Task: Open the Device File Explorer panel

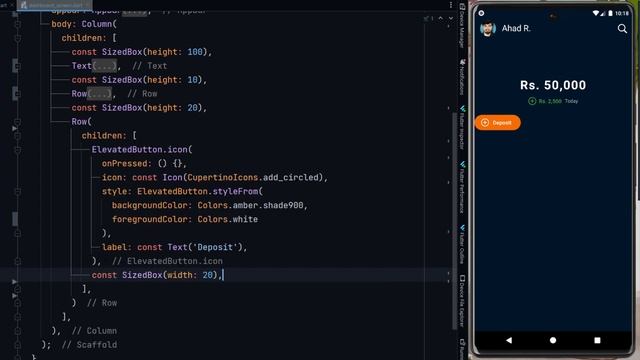Action: pyautogui.click(x=462, y=301)
